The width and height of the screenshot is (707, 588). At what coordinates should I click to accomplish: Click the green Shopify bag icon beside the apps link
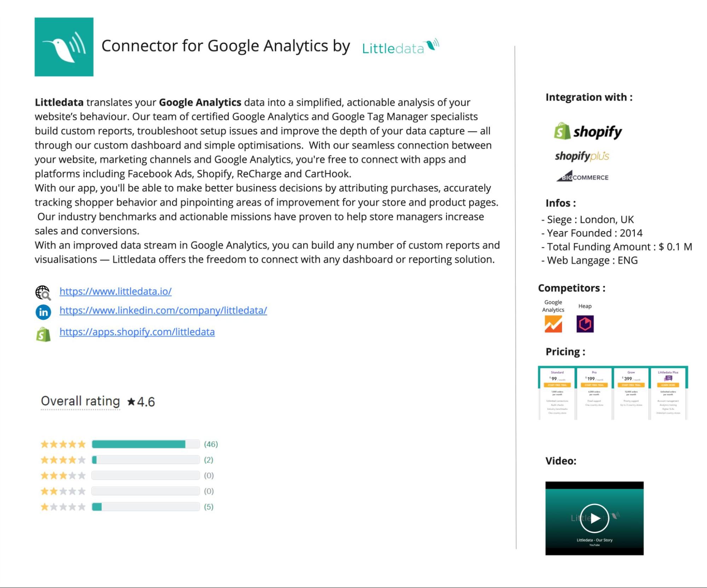tap(43, 334)
